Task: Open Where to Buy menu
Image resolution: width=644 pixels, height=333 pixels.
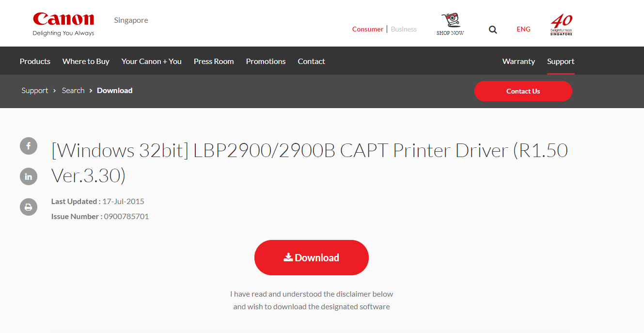Action: pos(86,61)
